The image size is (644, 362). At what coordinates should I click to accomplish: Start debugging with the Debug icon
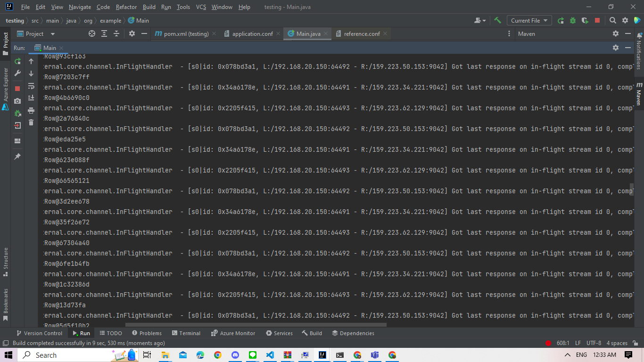pyautogui.click(x=573, y=20)
